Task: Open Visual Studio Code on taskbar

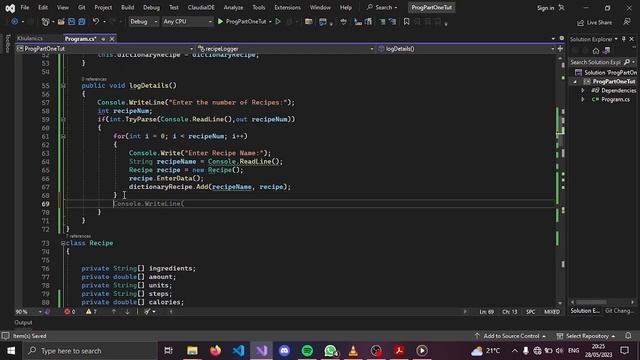Action: 238,351
